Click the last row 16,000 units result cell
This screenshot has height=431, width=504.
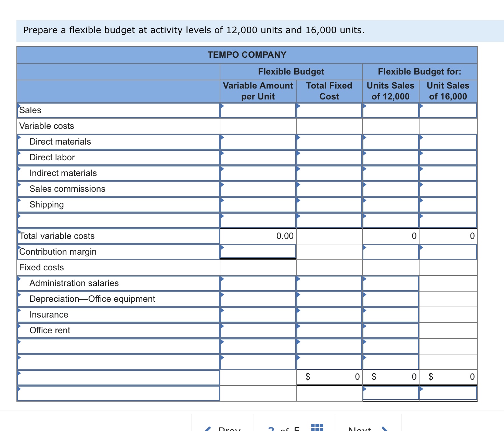448,393
